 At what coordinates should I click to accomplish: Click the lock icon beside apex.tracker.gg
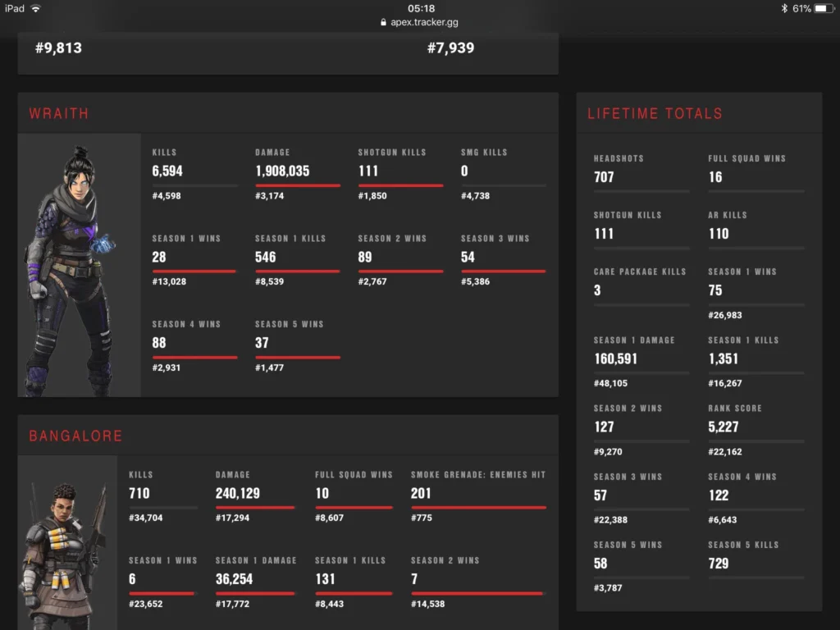(383, 22)
